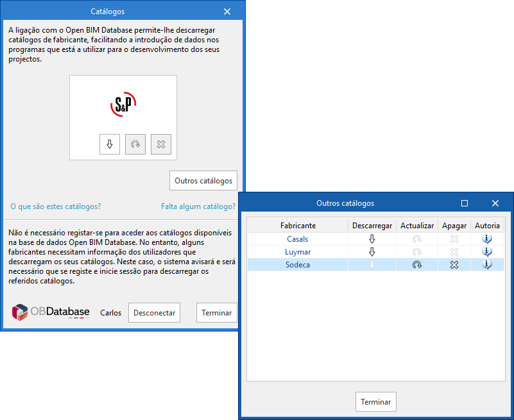Click the Desconectar button

(x=154, y=312)
